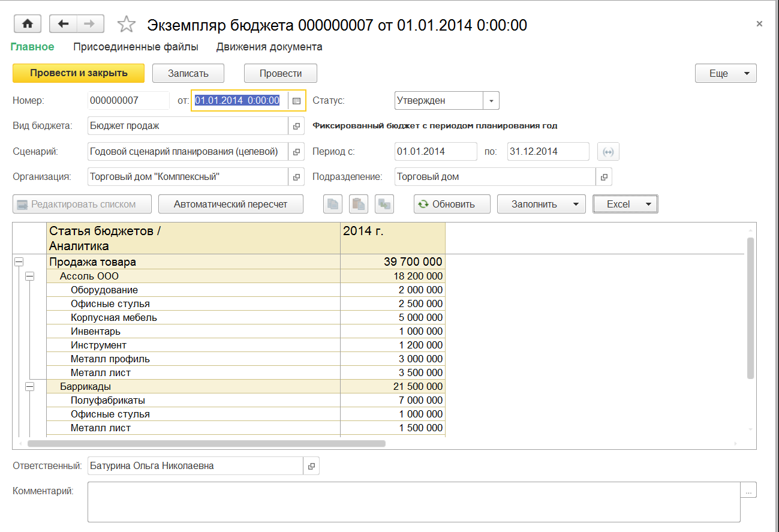The image size is (779, 532).
Task: Click the paste cells icon
Action: click(359, 204)
